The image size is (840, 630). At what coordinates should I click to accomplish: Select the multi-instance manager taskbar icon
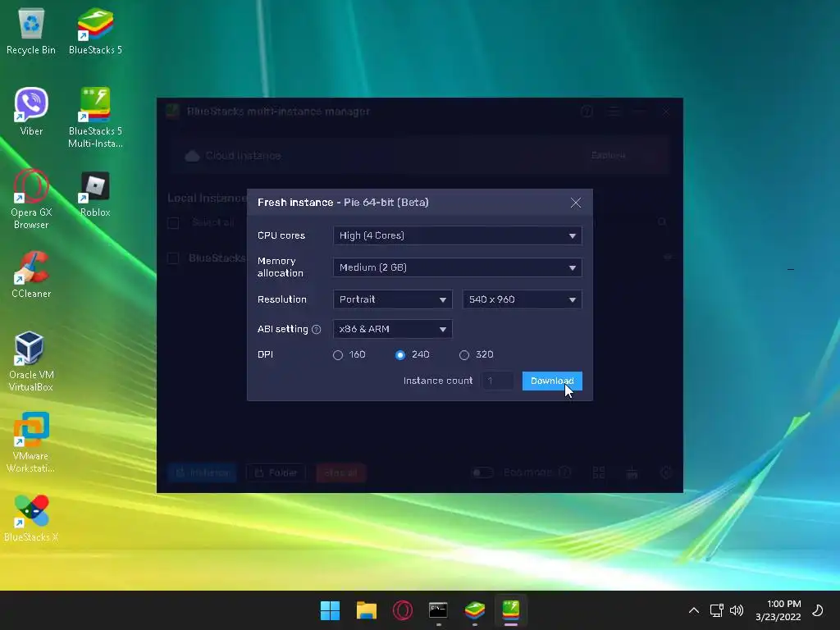(x=510, y=610)
